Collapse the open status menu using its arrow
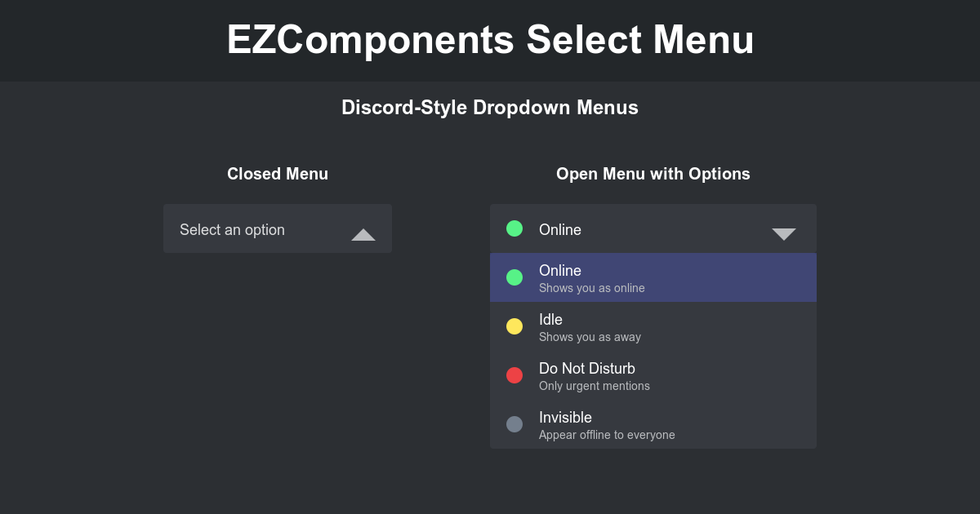 (784, 234)
